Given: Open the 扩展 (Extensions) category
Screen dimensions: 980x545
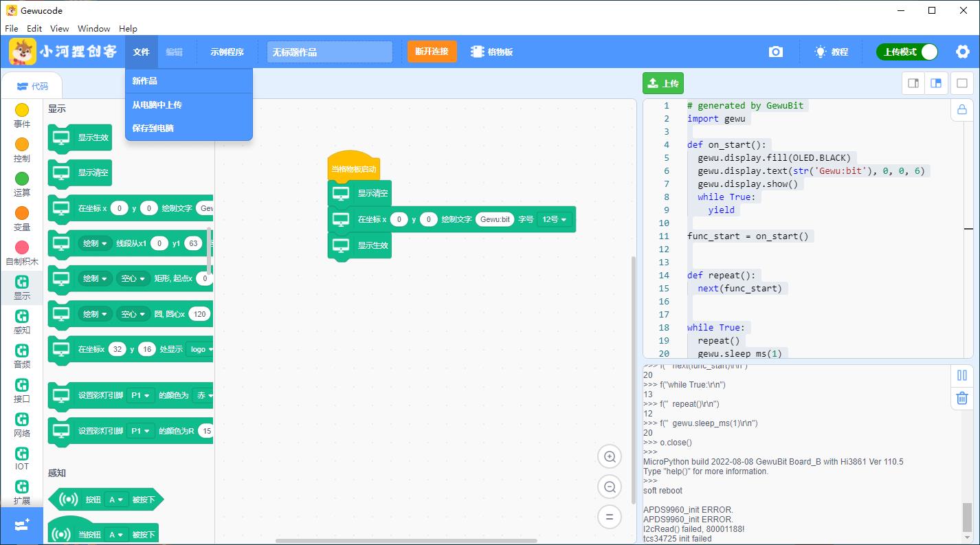Looking at the screenshot, I should tap(22, 492).
